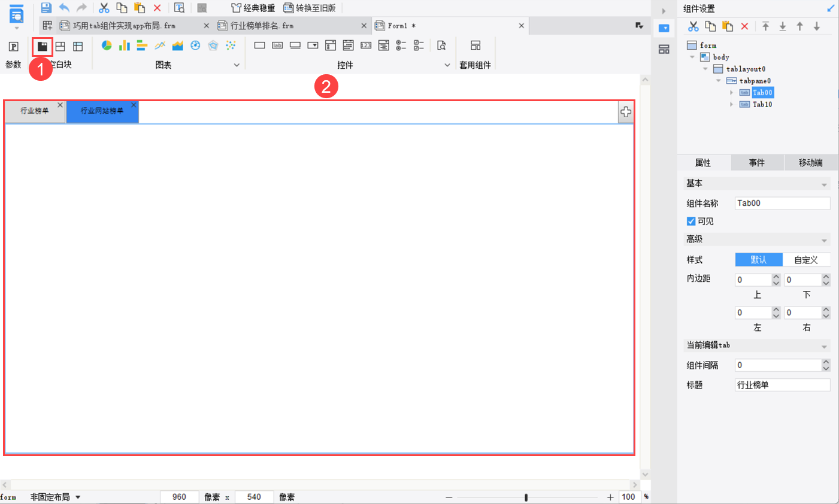This screenshot has height=504, width=839.
Task: Move component to bottom in 组件设置 panel
Action: (783, 26)
